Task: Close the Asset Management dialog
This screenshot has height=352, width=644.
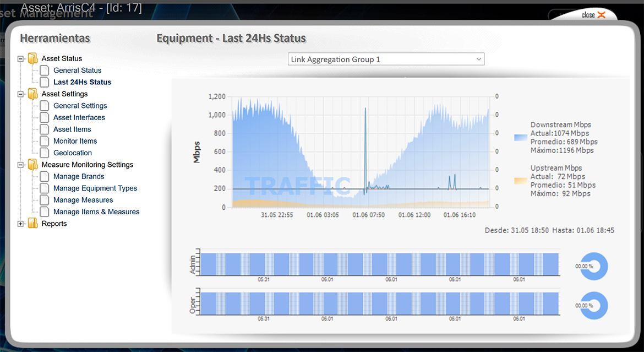Action: point(593,15)
